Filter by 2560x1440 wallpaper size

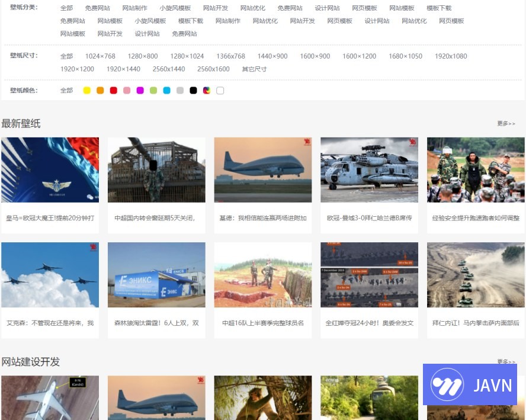[169, 69]
